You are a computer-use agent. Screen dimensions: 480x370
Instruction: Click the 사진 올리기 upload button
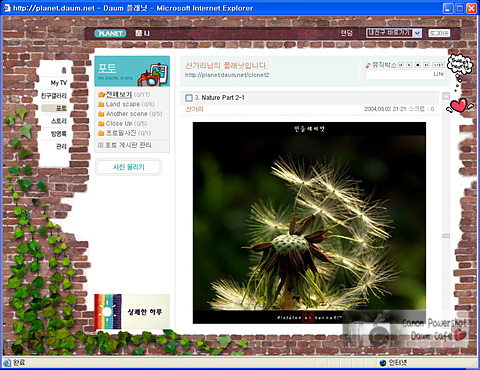pos(129,167)
